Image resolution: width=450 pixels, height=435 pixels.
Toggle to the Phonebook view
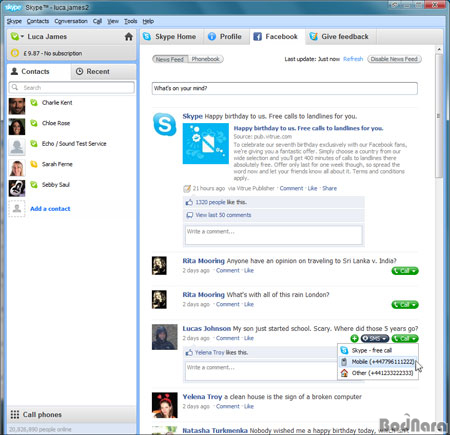206,59
